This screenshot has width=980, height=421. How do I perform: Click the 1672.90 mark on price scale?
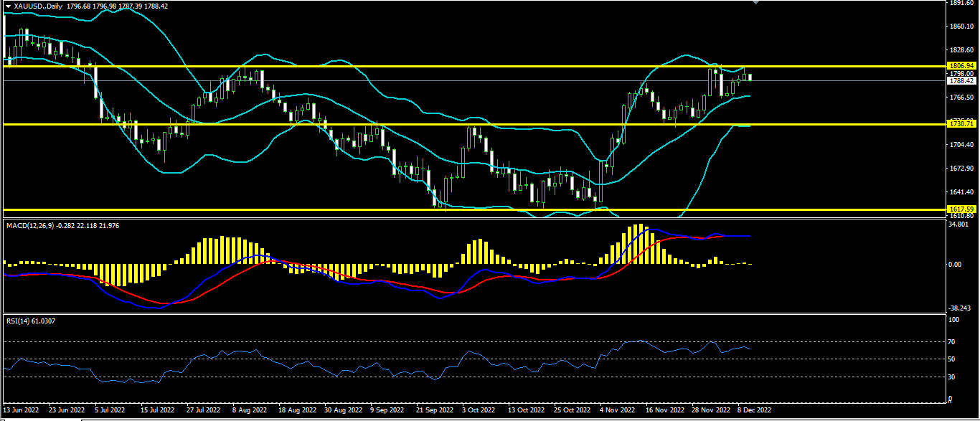point(960,168)
